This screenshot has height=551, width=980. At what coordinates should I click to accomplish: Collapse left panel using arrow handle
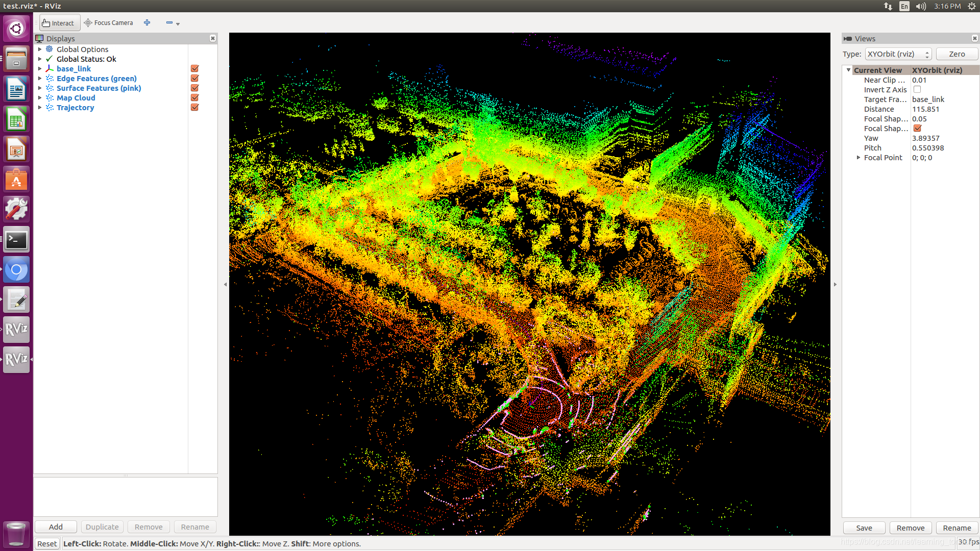click(x=225, y=285)
